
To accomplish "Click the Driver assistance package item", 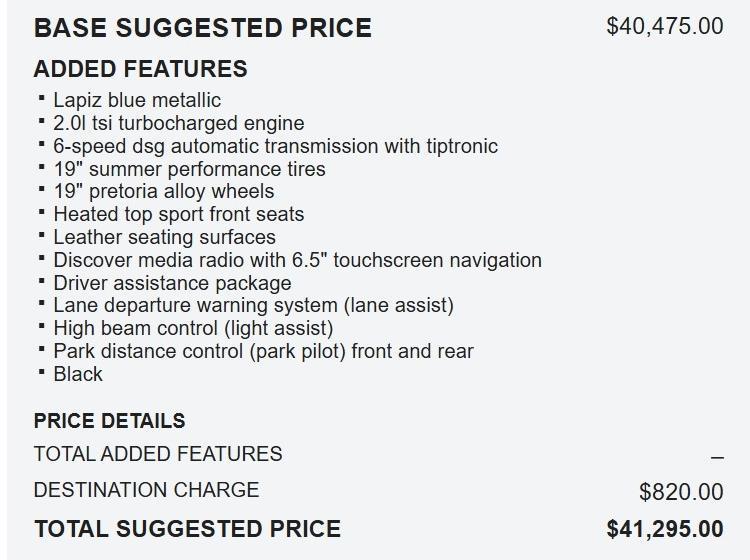I will click(172, 283).
